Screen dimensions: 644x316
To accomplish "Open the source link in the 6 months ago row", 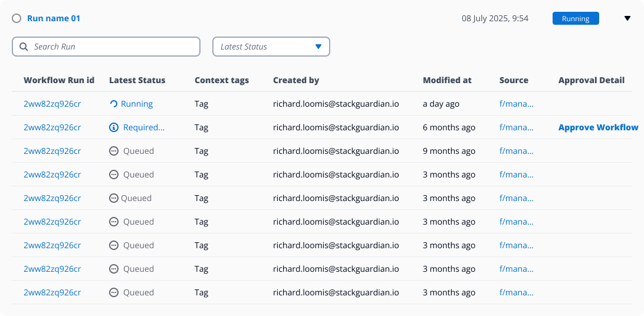I will pos(516,127).
